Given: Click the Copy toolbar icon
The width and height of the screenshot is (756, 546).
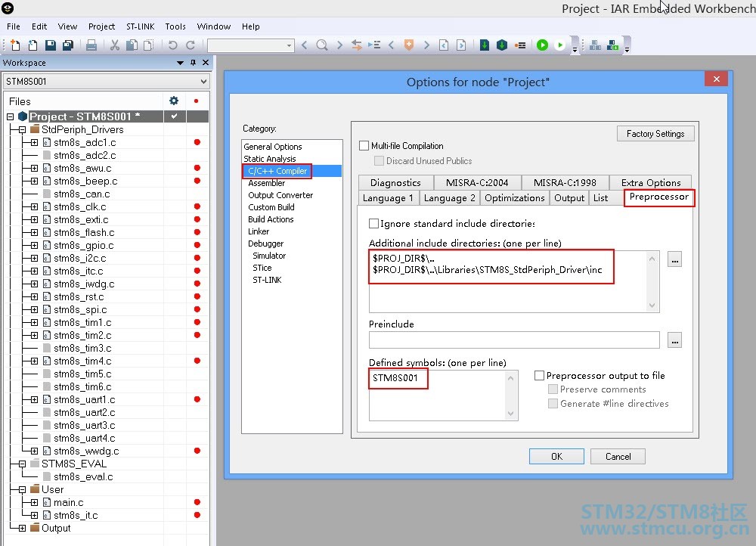Looking at the screenshot, I should pyautogui.click(x=132, y=45).
